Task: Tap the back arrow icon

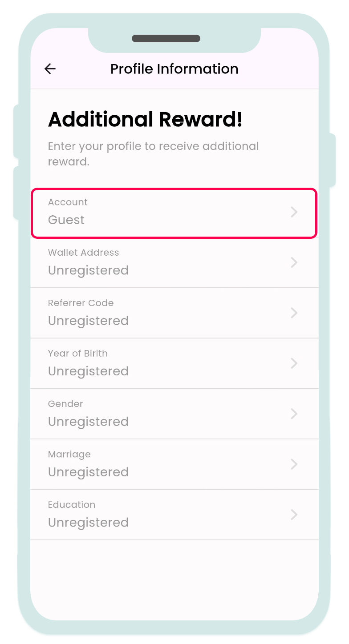Action: pos(50,68)
